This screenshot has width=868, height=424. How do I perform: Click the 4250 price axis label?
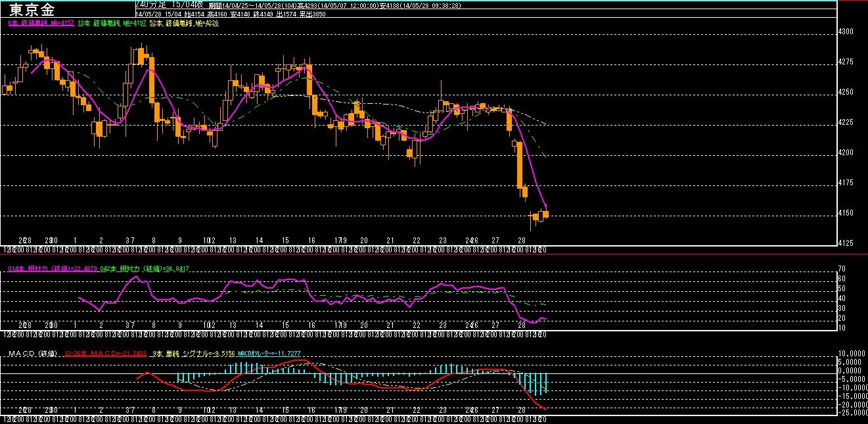tap(847, 92)
